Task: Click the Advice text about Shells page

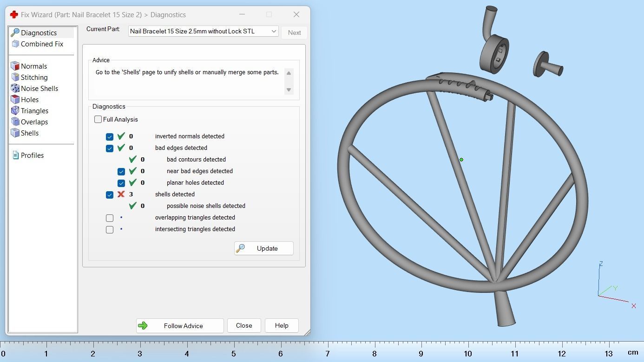Action: pyautogui.click(x=187, y=72)
